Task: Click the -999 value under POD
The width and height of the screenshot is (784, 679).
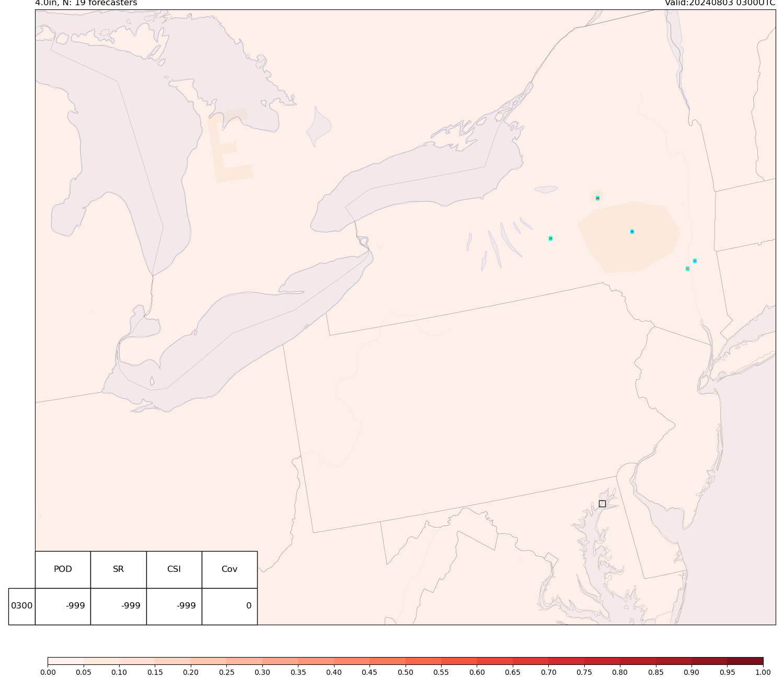Action: [75, 606]
